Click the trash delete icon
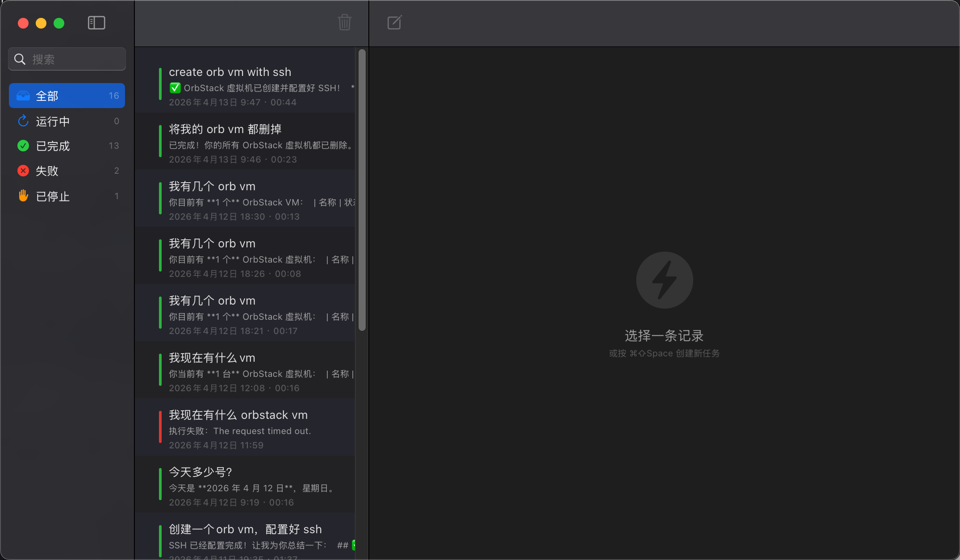 345,22
